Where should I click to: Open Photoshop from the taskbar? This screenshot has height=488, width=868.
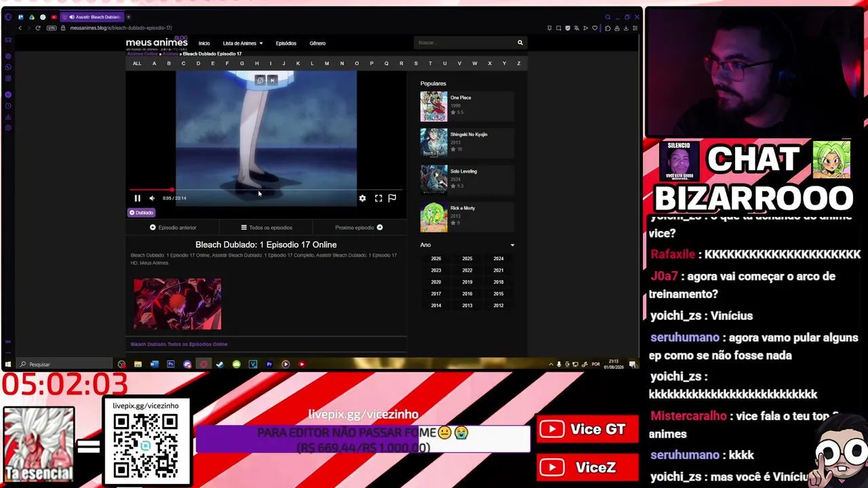(171, 365)
